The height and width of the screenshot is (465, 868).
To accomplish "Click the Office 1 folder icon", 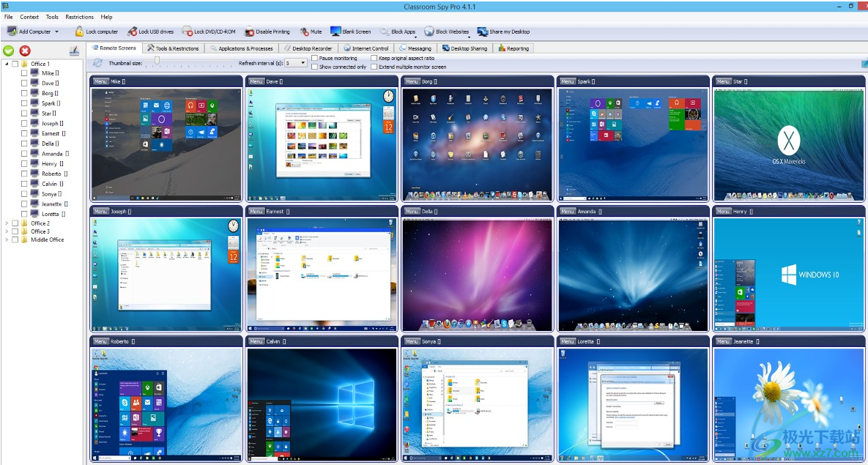I will pos(24,64).
